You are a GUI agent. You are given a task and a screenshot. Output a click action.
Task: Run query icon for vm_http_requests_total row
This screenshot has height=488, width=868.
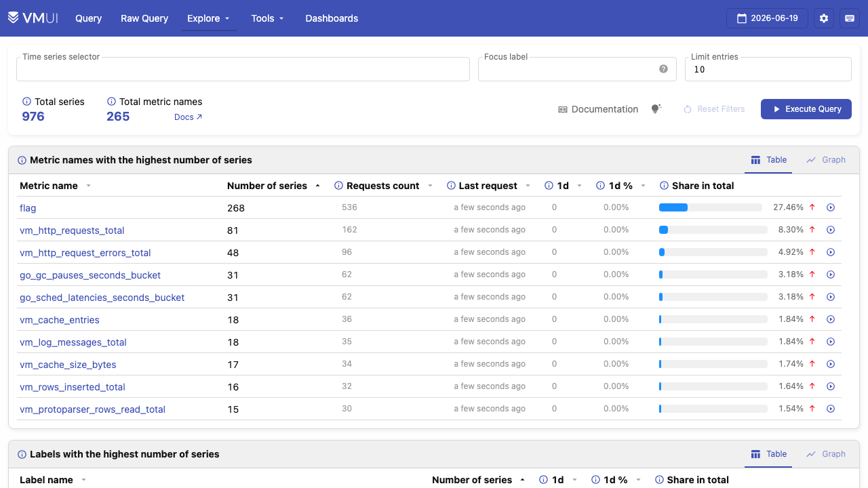tap(831, 230)
